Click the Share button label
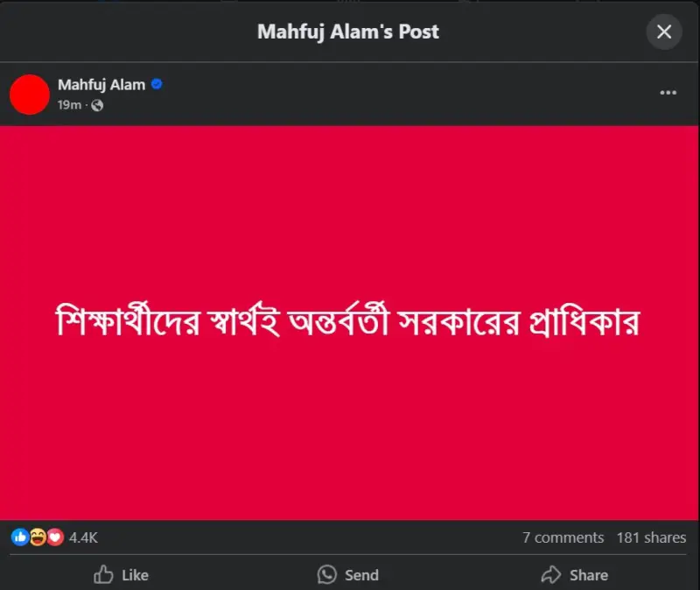The width and height of the screenshot is (700, 590). tap(589, 575)
